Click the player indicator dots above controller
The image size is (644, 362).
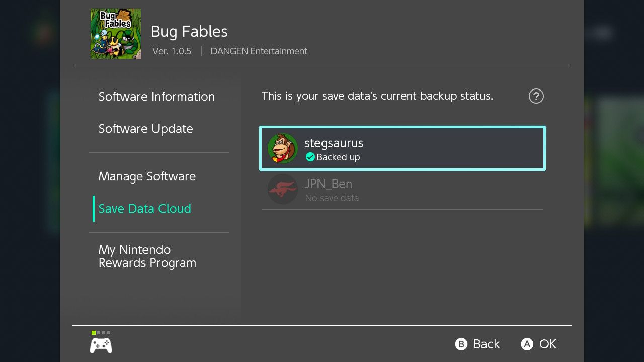click(x=101, y=333)
